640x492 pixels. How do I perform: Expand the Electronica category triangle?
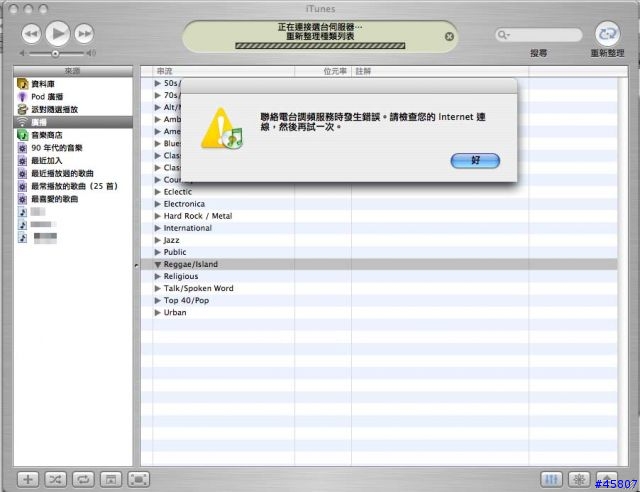158,204
